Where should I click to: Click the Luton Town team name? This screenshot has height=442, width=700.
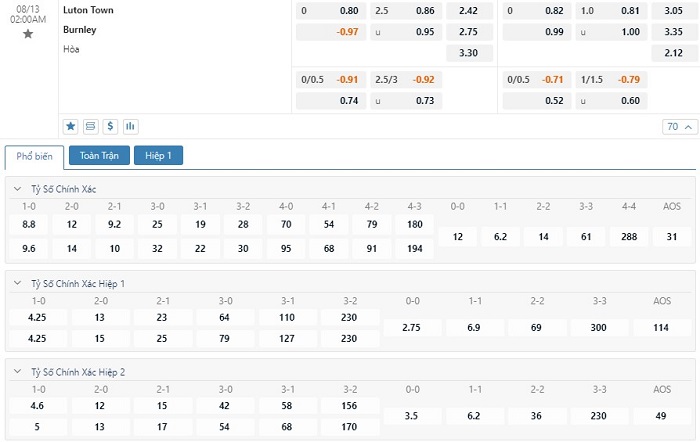click(87, 10)
